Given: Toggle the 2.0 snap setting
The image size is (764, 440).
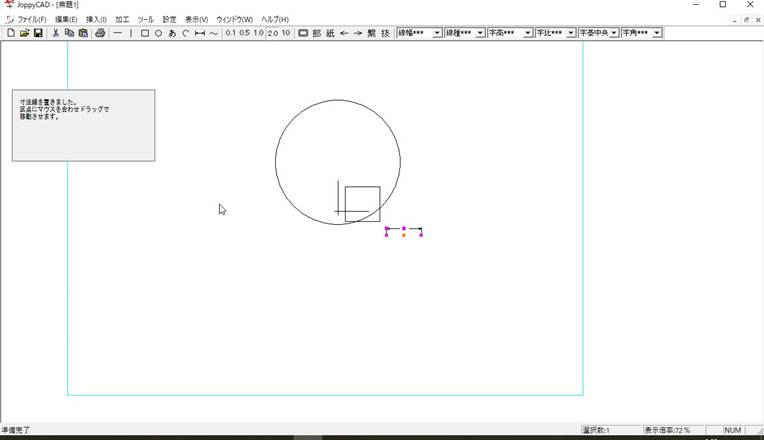Looking at the screenshot, I should pyautogui.click(x=272, y=33).
